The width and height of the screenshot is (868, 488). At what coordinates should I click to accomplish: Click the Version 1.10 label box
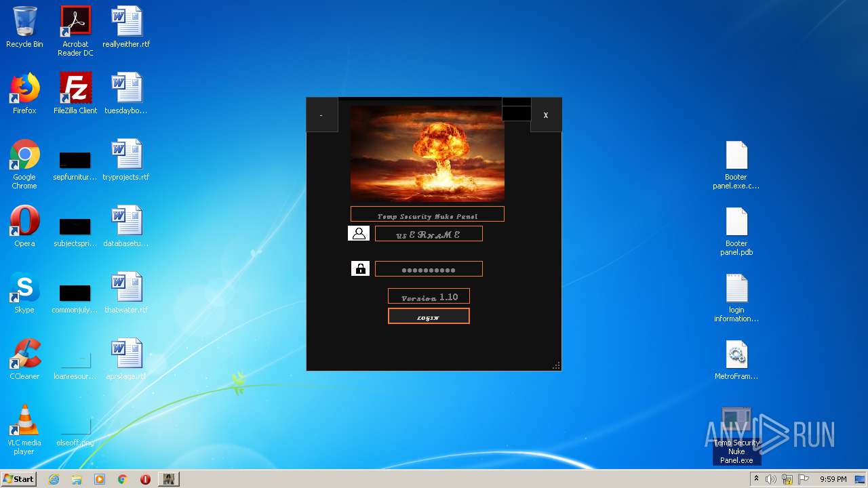click(429, 296)
